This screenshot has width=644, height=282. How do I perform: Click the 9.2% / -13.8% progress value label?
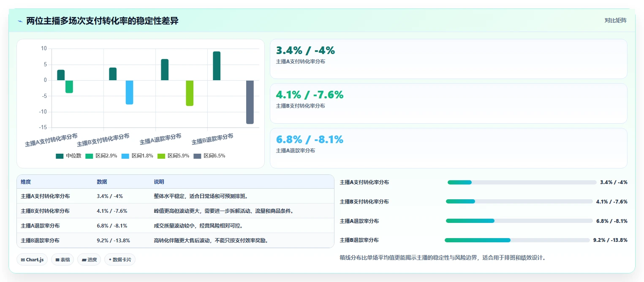click(610, 240)
